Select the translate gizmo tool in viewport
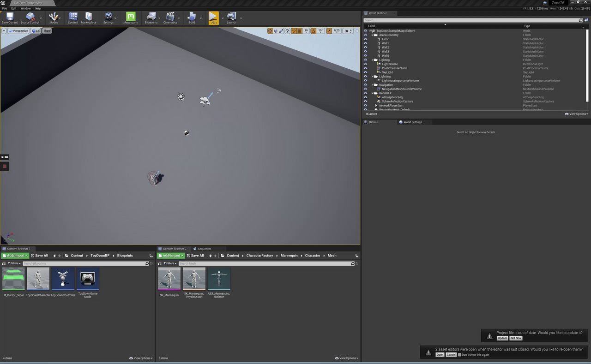 coord(270,31)
